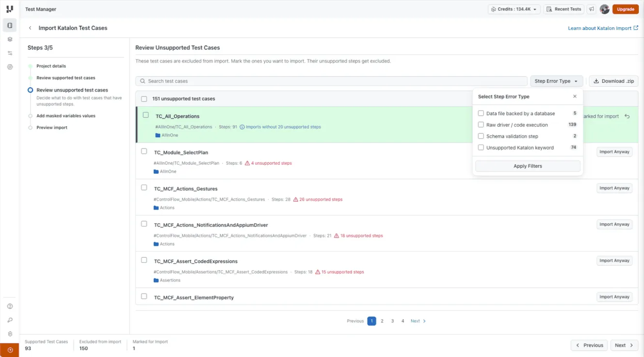The width and height of the screenshot is (644, 357).
Task: Open the layers icon in the left sidebar
Action: coord(10,39)
